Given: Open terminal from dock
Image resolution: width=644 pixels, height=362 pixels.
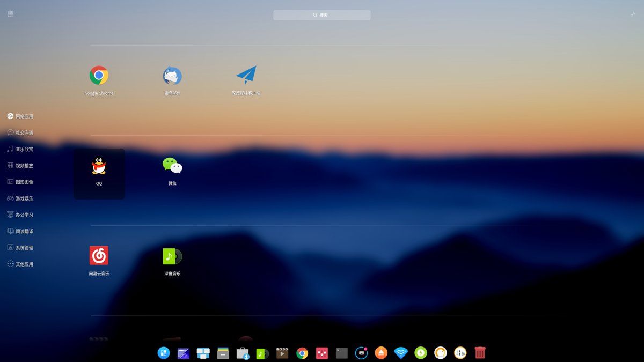Looking at the screenshot, I should pos(342,353).
